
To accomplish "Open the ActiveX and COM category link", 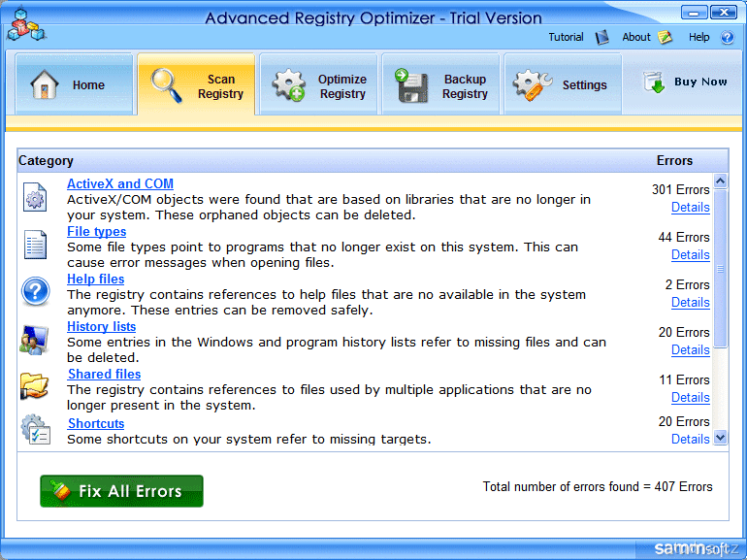I will coord(120,183).
